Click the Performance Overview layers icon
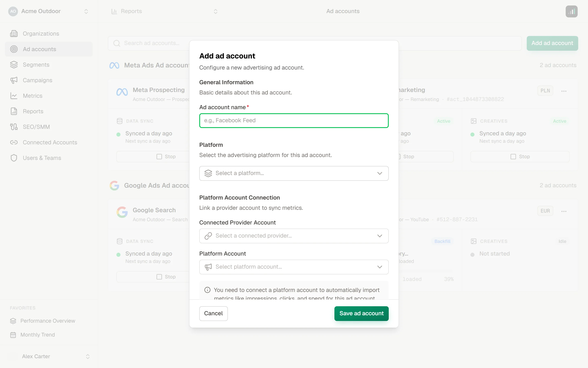This screenshot has width=588, height=368. click(13, 321)
